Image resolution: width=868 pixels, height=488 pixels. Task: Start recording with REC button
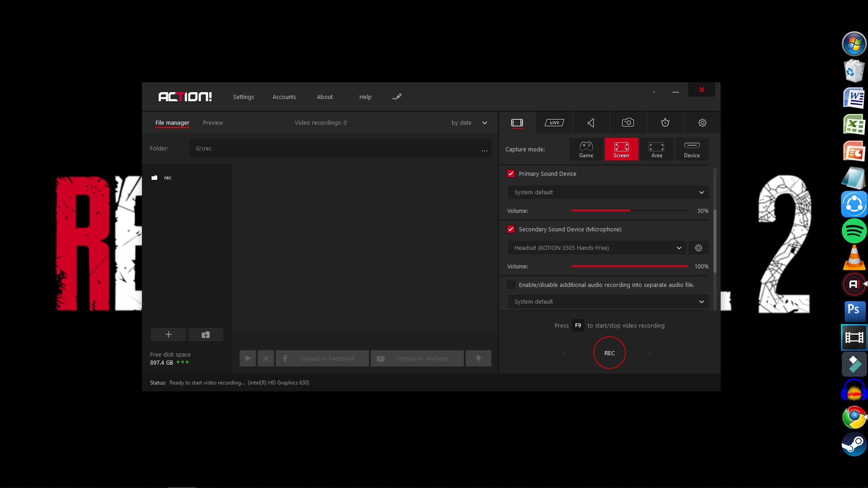tap(609, 353)
